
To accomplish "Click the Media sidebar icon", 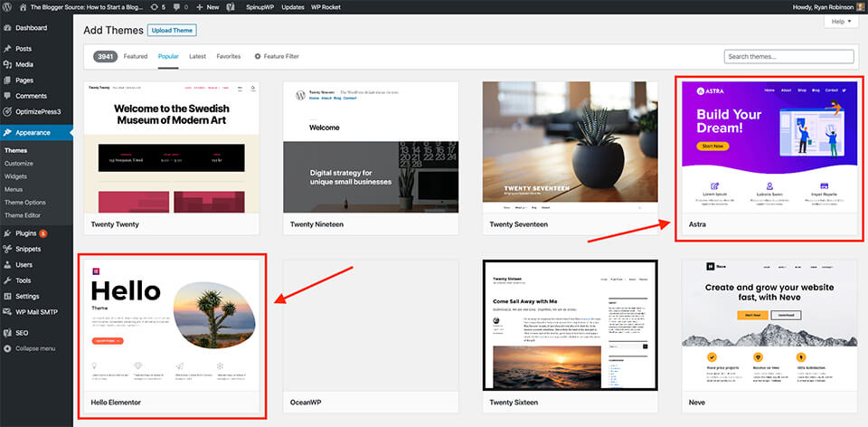I will (8, 64).
